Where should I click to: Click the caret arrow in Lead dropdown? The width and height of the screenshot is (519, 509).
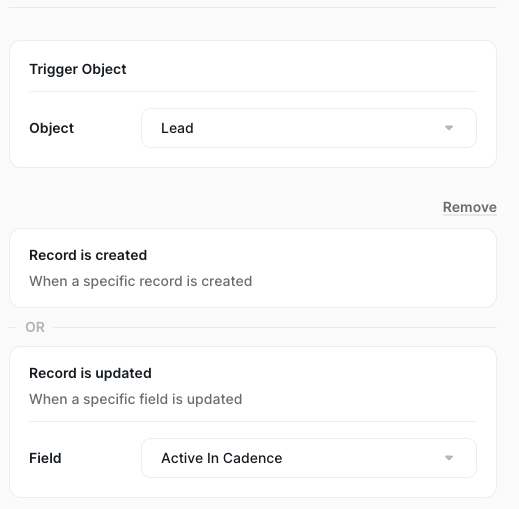click(449, 128)
